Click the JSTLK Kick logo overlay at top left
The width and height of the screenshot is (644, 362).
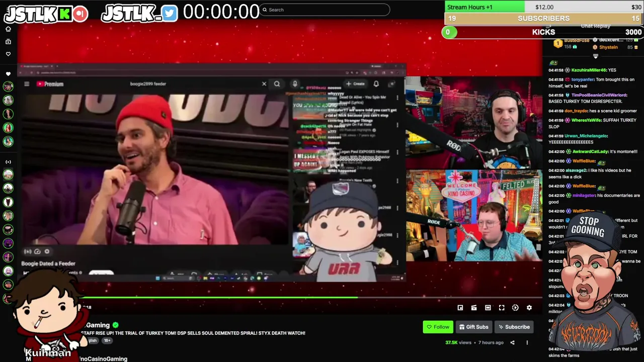point(46,14)
